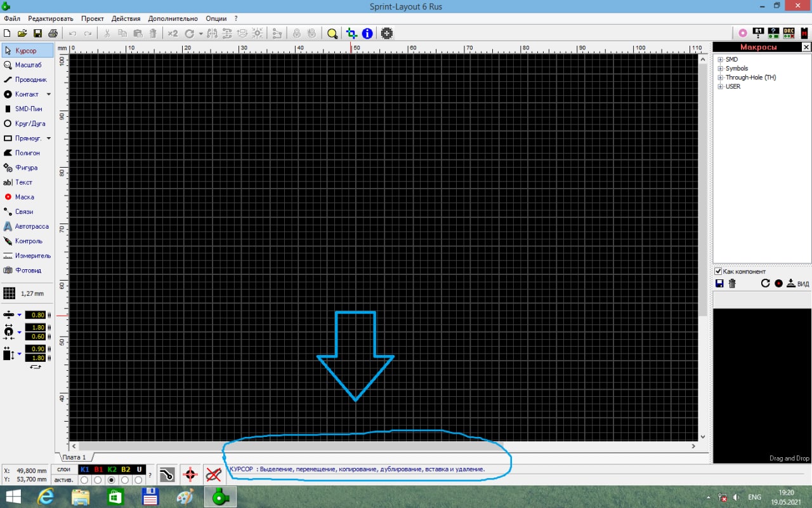Open a file with folder toolbar icon
This screenshot has width=812, height=508.
coord(22,33)
